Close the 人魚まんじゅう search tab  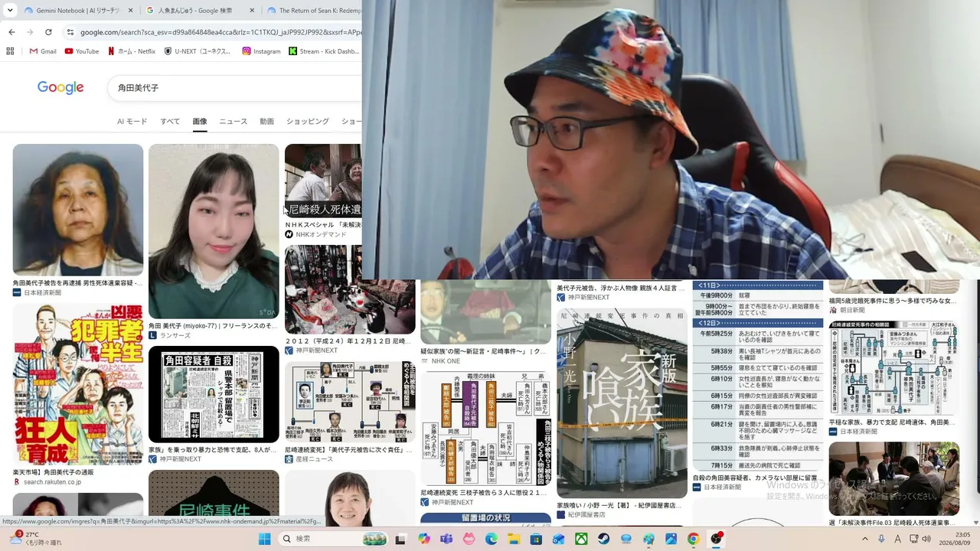click(x=250, y=11)
